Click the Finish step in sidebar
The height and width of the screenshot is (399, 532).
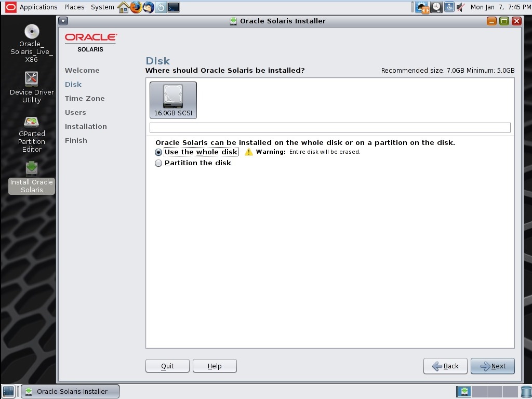click(76, 140)
